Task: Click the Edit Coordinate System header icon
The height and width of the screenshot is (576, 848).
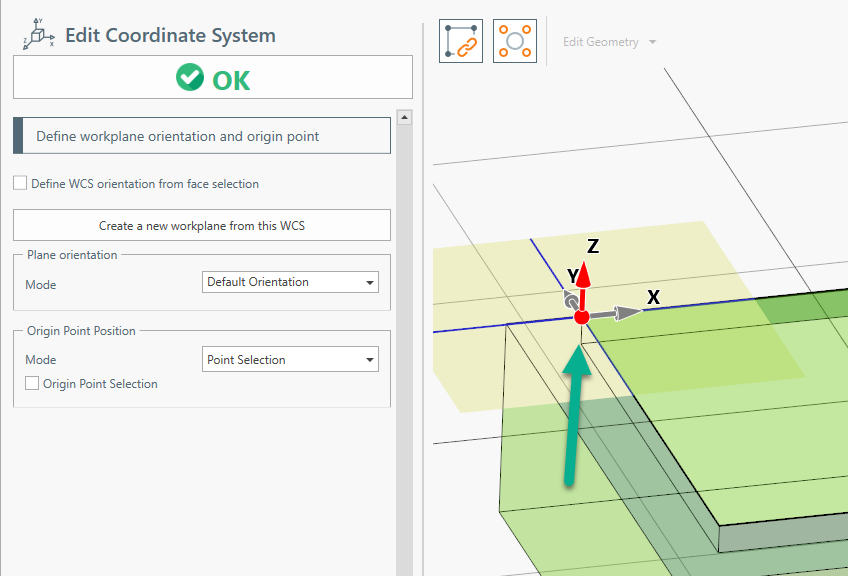Action: pos(36,36)
